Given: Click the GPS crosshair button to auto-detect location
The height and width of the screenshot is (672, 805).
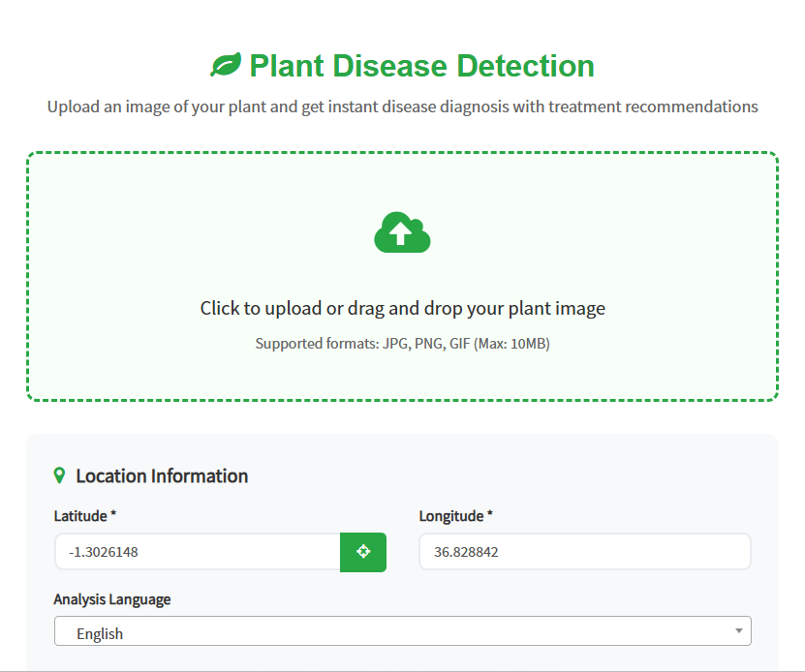Looking at the screenshot, I should (363, 552).
